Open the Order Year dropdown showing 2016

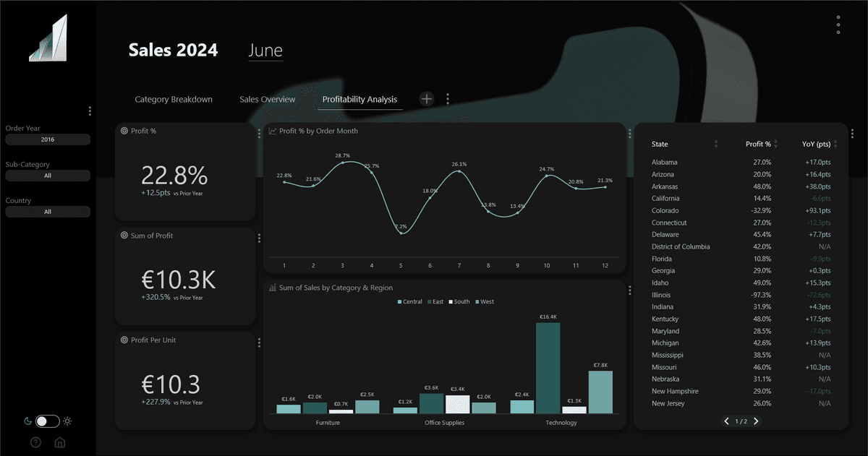point(48,139)
